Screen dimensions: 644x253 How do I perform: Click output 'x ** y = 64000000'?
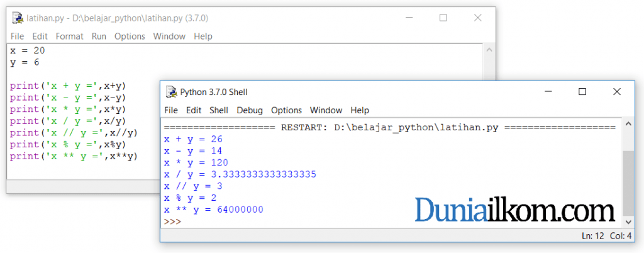214,210
